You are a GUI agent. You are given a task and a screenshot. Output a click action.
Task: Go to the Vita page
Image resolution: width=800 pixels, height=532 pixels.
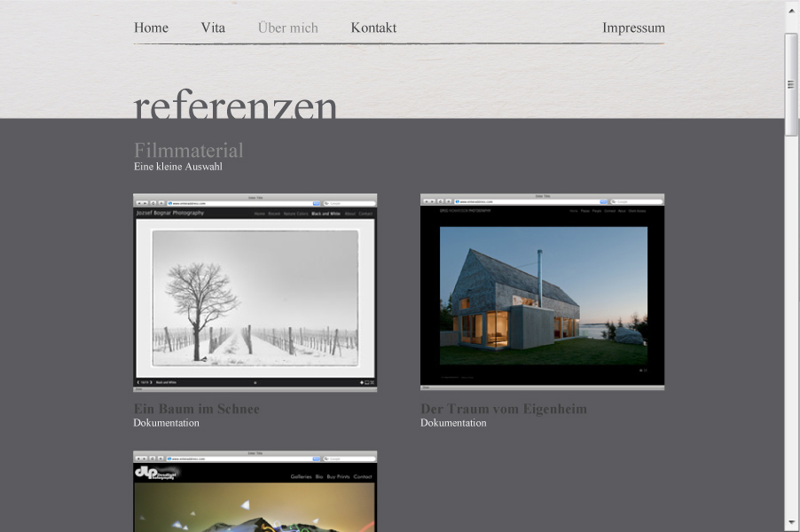tap(213, 27)
